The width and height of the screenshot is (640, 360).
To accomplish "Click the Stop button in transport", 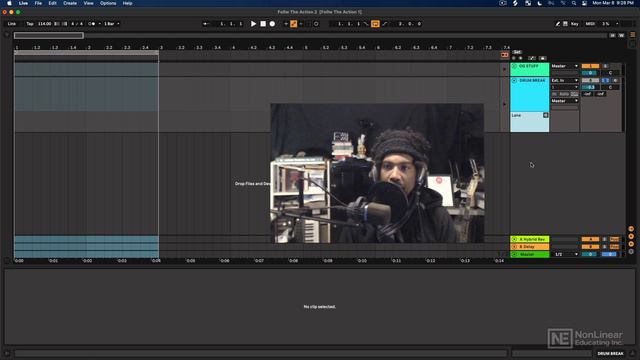I will [x=263, y=24].
